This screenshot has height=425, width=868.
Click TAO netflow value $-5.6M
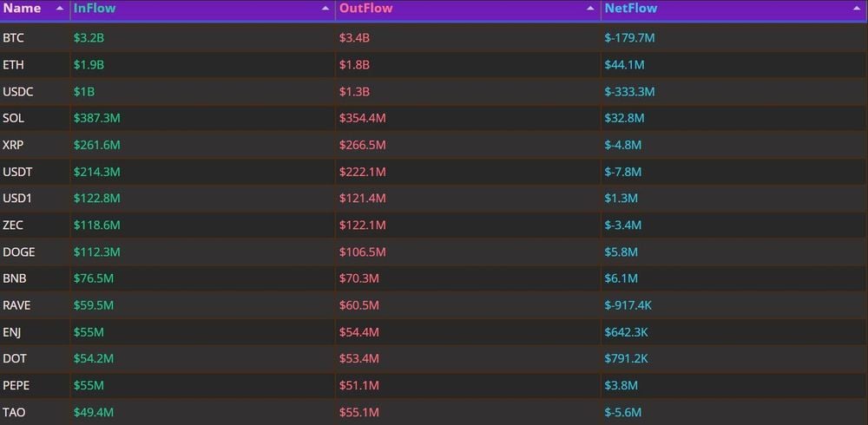pyautogui.click(x=623, y=413)
